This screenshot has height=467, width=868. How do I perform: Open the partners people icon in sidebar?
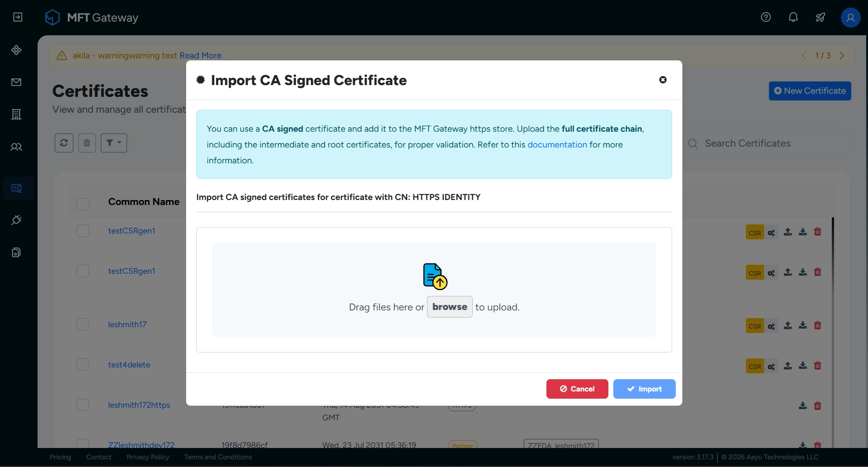point(16,147)
